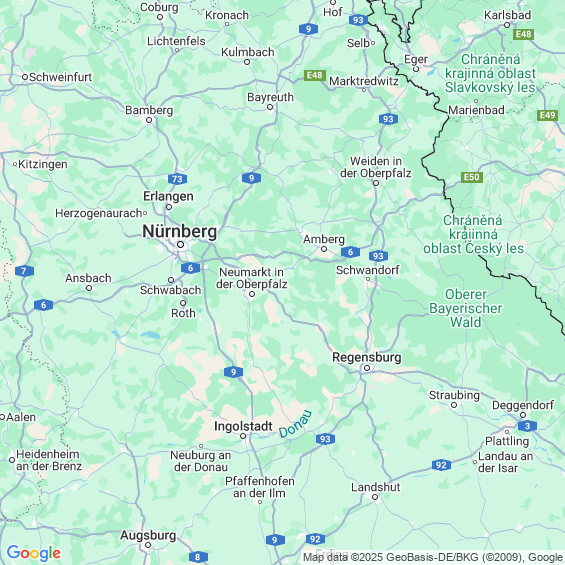The width and height of the screenshot is (565, 565).
Task: Select the Landshut town label
Action: point(375,487)
